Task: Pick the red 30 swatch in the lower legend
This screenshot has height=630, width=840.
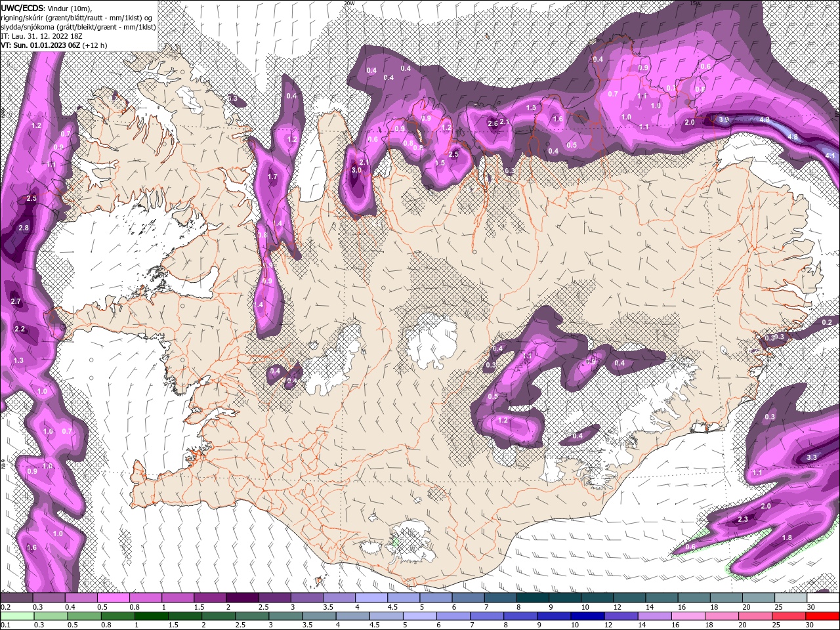Action: (823, 616)
